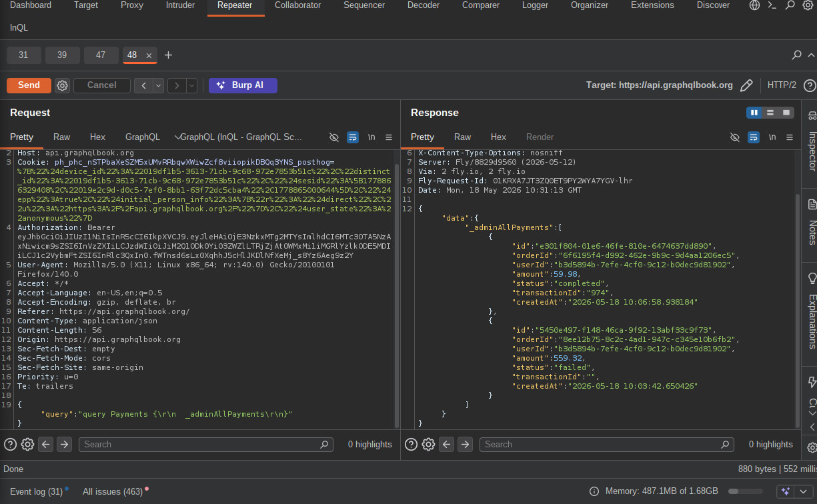This screenshot has height=504, width=817.
Task: Send the request
Action: coord(29,85)
